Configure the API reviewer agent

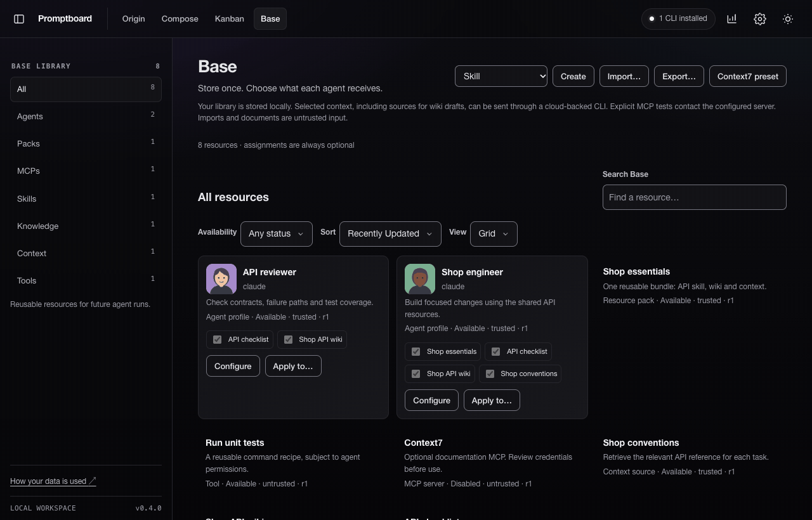[233, 367]
